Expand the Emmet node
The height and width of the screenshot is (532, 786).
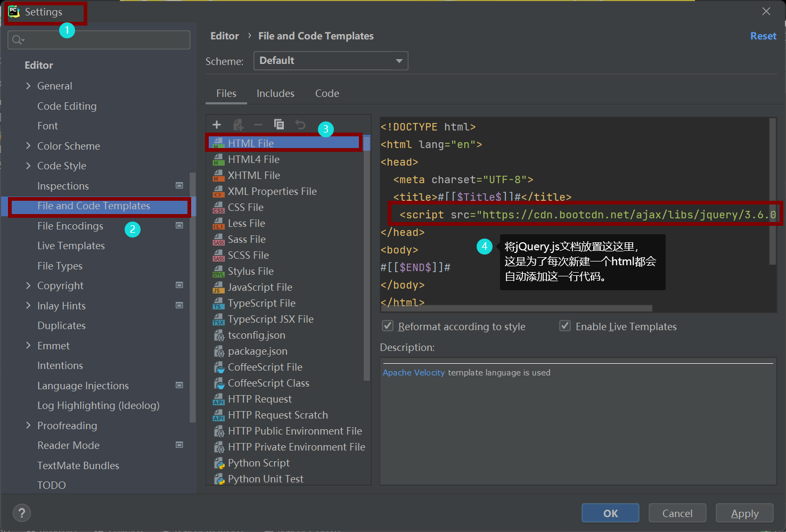28,346
